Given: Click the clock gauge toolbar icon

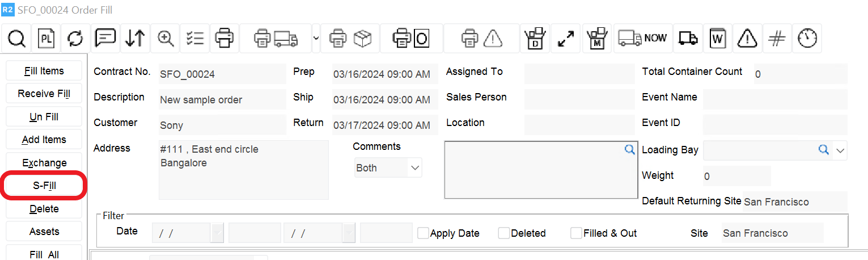Looking at the screenshot, I should pyautogui.click(x=807, y=39).
